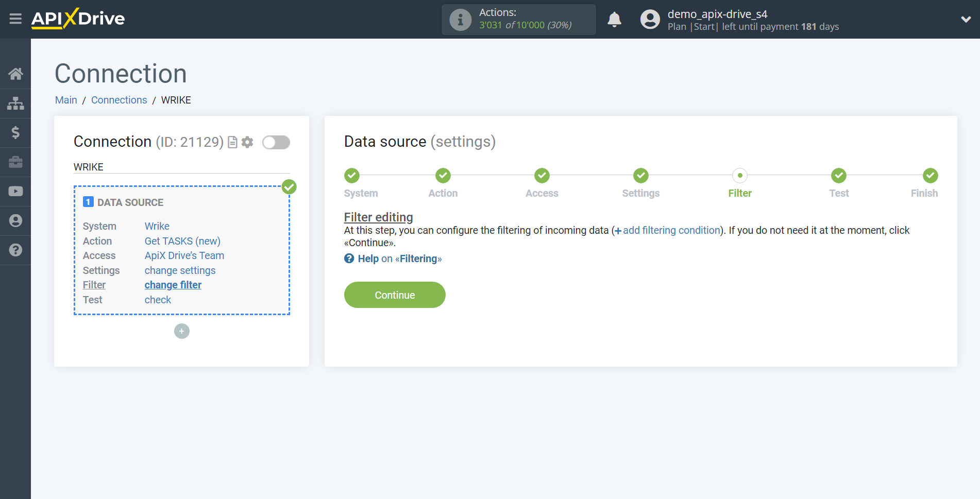Click the Filter row label

(94, 285)
